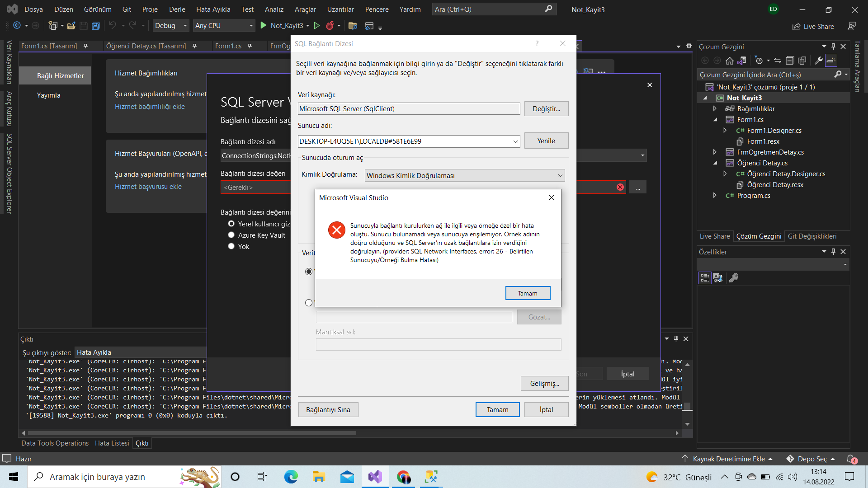This screenshot has width=868, height=488.
Task: Select the Yok radio option
Action: (x=231, y=246)
